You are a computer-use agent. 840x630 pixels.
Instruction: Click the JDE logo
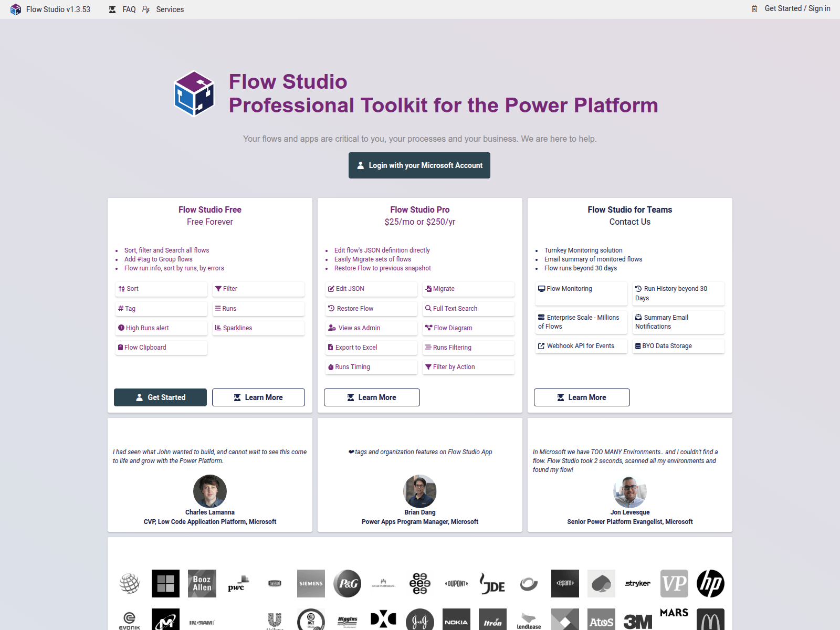(x=492, y=583)
